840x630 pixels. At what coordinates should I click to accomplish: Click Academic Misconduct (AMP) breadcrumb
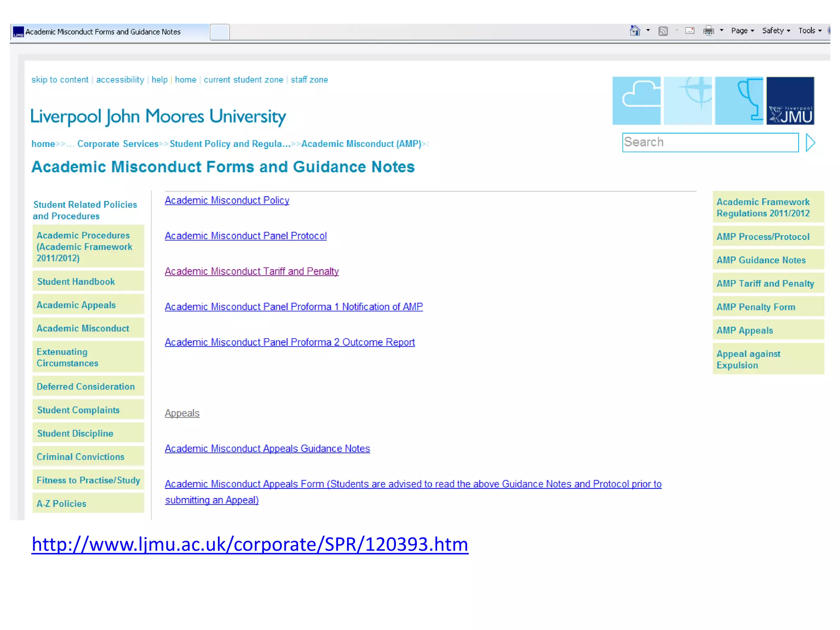pyautogui.click(x=361, y=144)
